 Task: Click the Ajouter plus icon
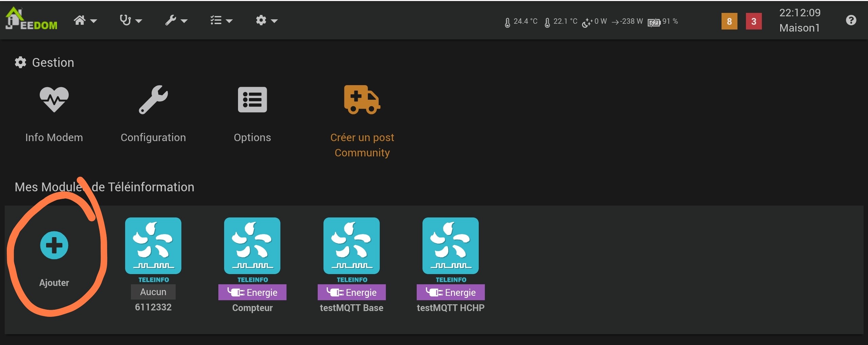click(54, 245)
